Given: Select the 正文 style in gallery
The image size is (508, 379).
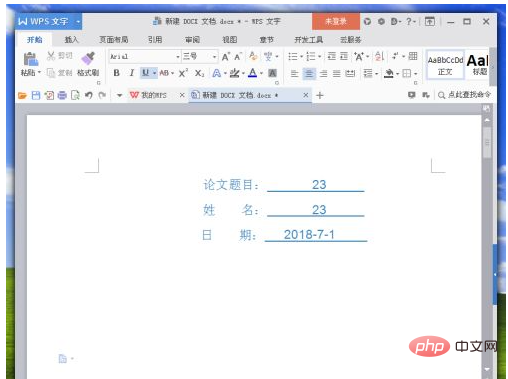Looking at the screenshot, I should click(x=445, y=65).
